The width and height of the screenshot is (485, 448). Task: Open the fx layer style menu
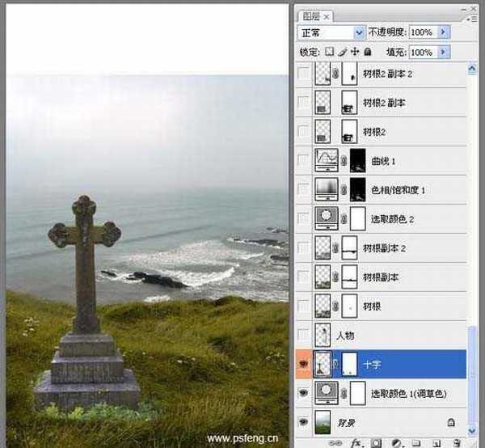(355, 443)
